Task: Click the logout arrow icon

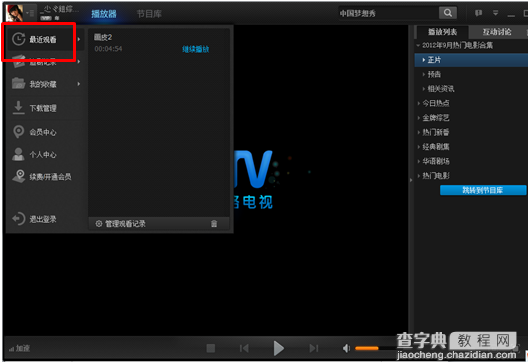Action: tap(19, 219)
